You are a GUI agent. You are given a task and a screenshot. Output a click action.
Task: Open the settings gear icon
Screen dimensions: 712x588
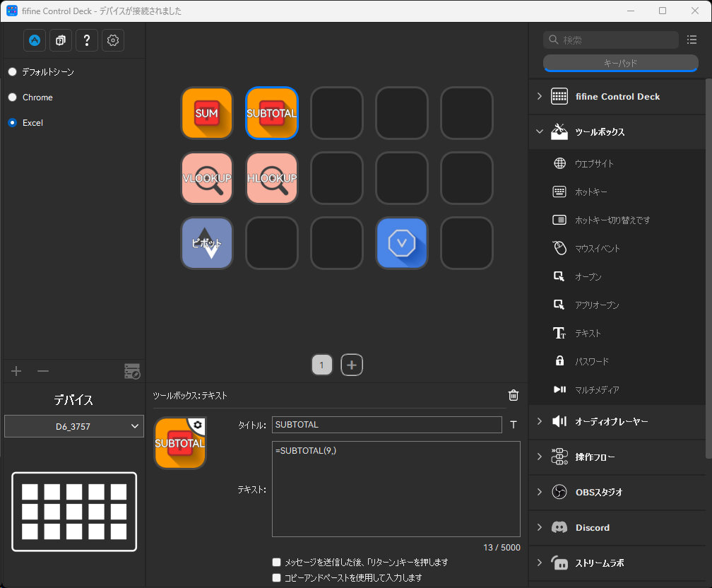pos(112,40)
